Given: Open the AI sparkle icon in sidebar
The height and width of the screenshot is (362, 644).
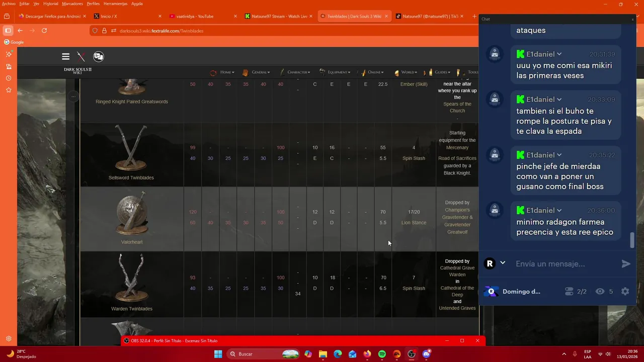Looking at the screenshot, I should point(9,54).
